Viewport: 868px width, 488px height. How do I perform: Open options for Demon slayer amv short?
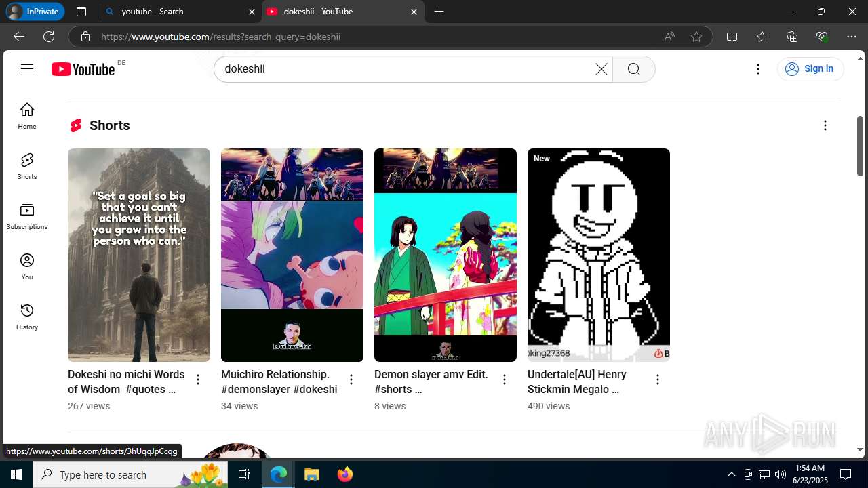pos(505,380)
